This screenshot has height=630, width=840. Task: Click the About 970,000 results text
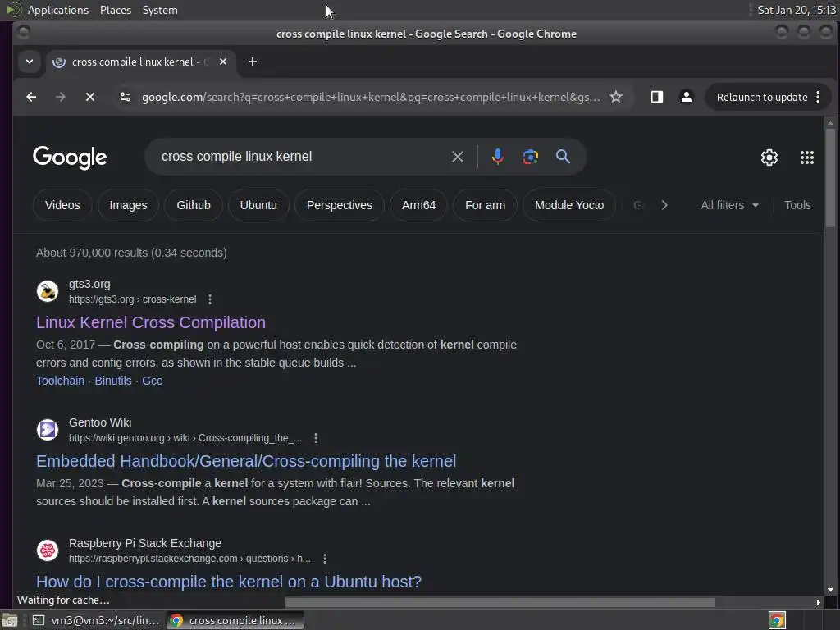pos(131,253)
